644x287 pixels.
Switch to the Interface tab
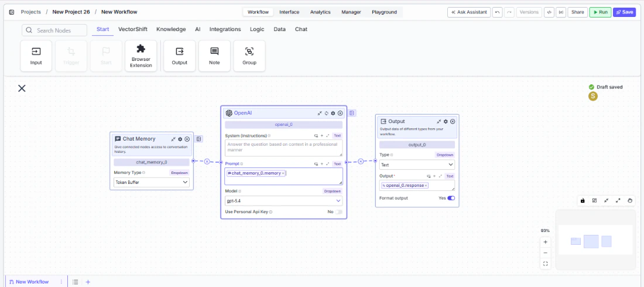(x=289, y=12)
